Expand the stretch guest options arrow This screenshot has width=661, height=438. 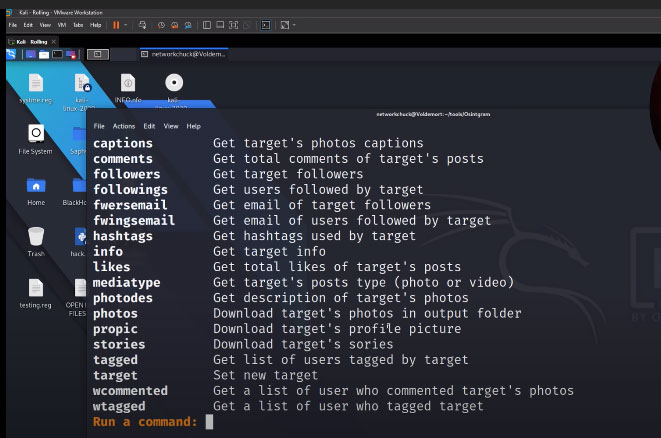(x=294, y=25)
